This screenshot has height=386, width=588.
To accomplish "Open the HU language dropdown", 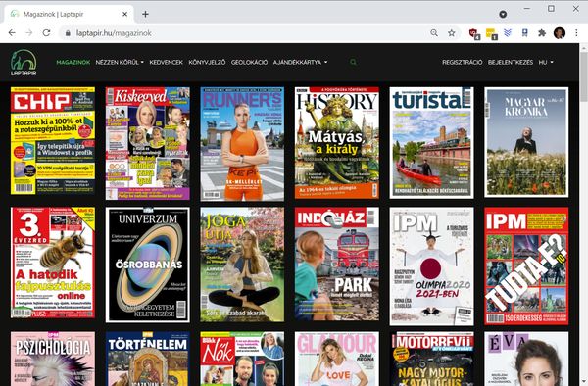I will tap(546, 62).
